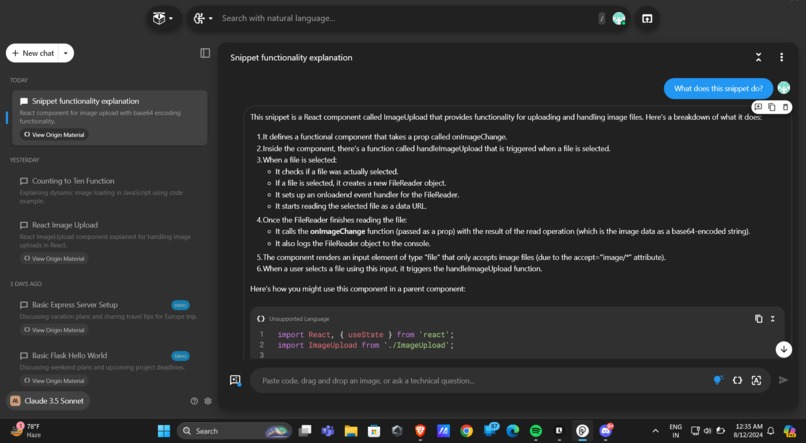Save the response as a snippet
Viewport: 806px width, 443px height.
click(758, 107)
